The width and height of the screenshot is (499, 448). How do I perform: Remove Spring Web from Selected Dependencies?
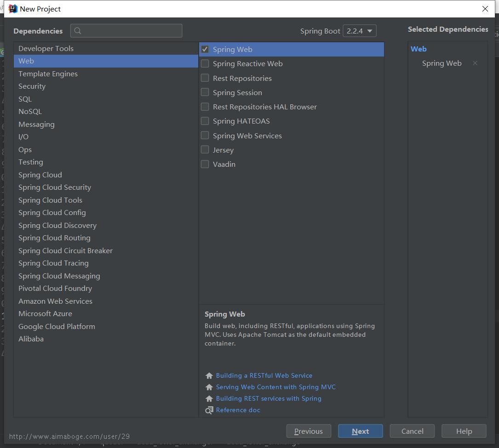pos(475,63)
